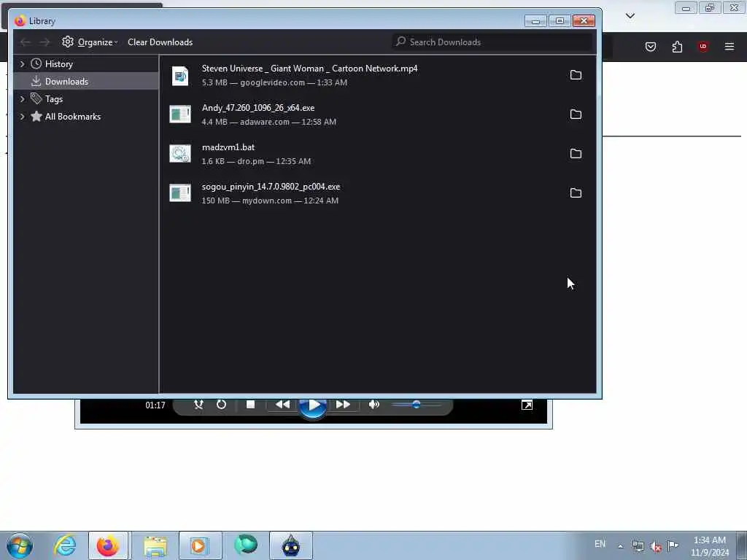
Task: Toggle shuffle in the media player
Action: coord(198,405)
